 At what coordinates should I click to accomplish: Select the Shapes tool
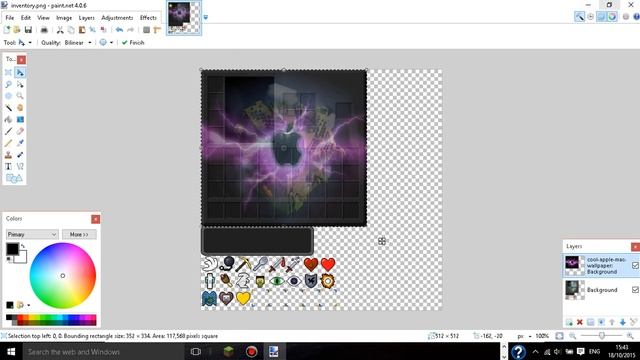[x=13, y=178]
